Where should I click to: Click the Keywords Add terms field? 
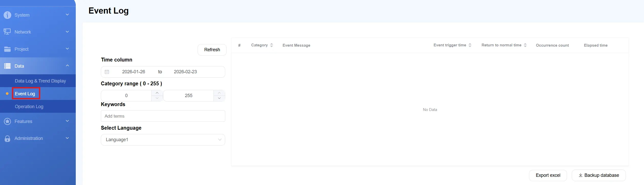(x=163, y=116)
